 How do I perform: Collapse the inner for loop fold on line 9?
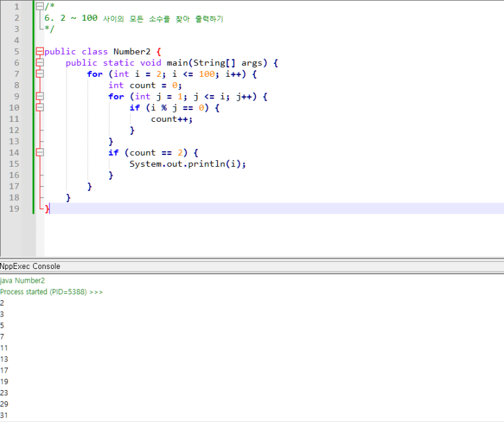pyautogui.click(x=40, y=96)
